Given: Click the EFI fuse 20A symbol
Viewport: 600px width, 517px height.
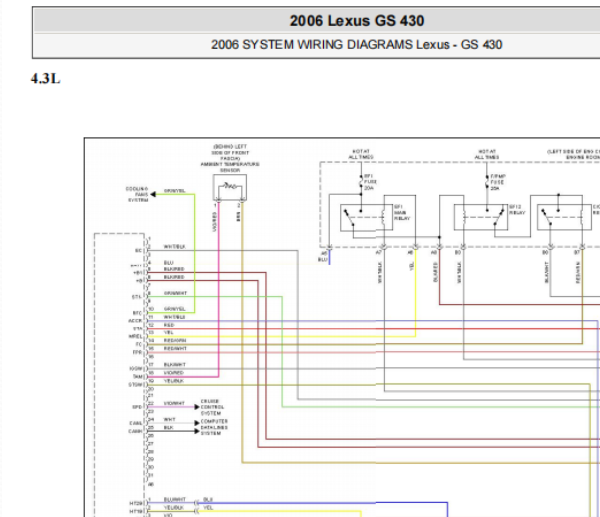Looking at the screenshot, I should point(361,182).
